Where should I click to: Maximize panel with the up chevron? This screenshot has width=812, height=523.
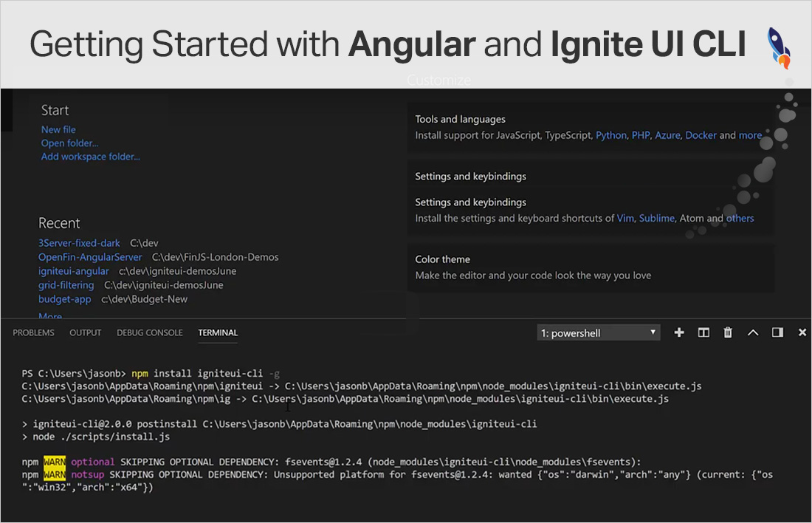(x=753, y=333)
